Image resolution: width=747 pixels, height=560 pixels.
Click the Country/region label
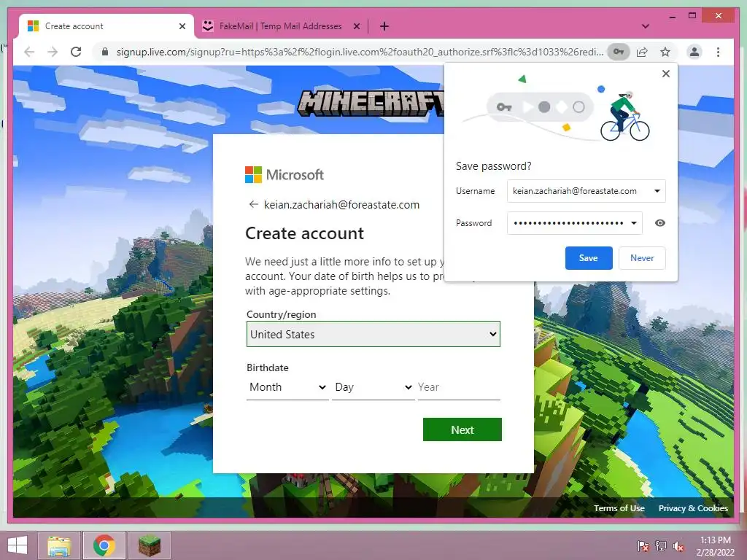coord(281,314)
